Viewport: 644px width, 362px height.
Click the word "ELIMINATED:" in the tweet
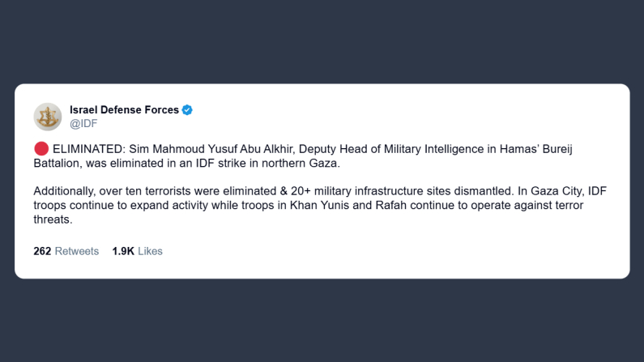(x=87, y=149)
